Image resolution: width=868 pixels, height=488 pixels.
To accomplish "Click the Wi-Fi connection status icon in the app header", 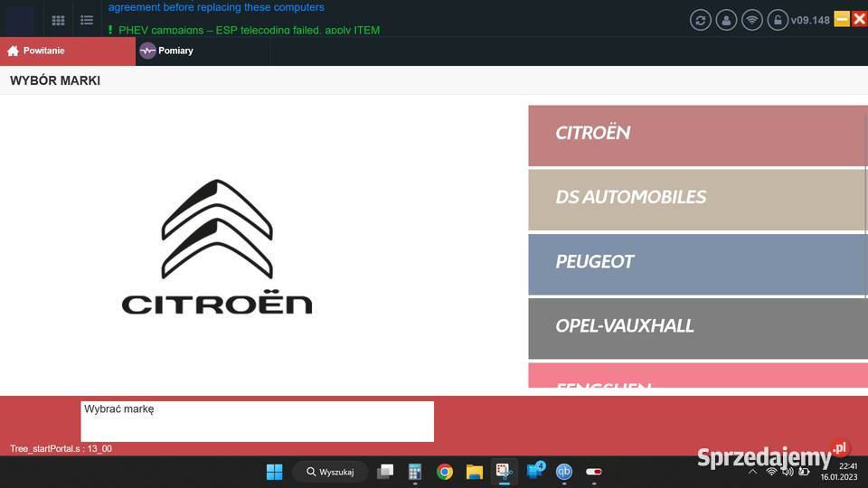I will pos(751,21).
